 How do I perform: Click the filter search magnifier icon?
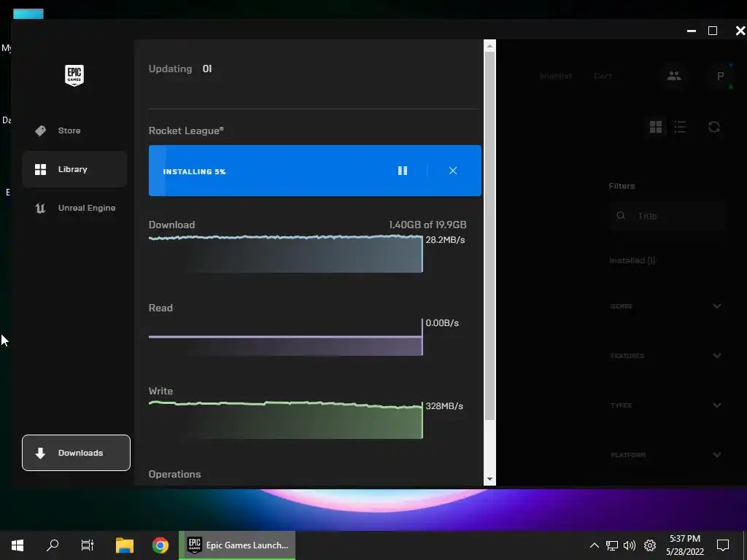(x=621, y=216)
